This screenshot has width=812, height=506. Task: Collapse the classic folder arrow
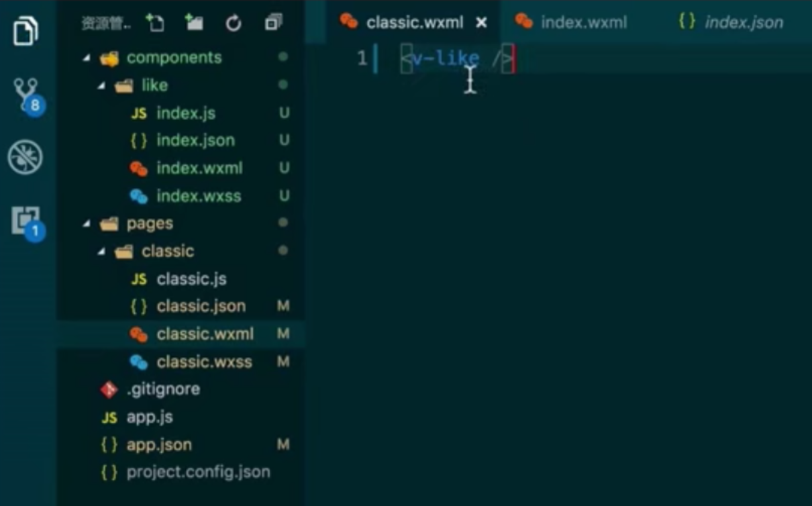coord(101,252)
